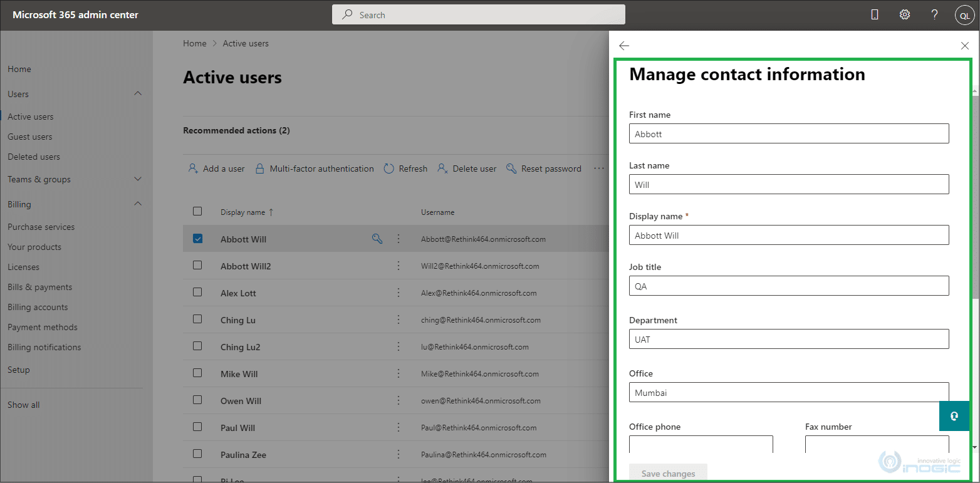The height and width of the screenshot is (483, 980).
Task: Open more actions dots for Alex Lott
Action: [x=399, y=293]
